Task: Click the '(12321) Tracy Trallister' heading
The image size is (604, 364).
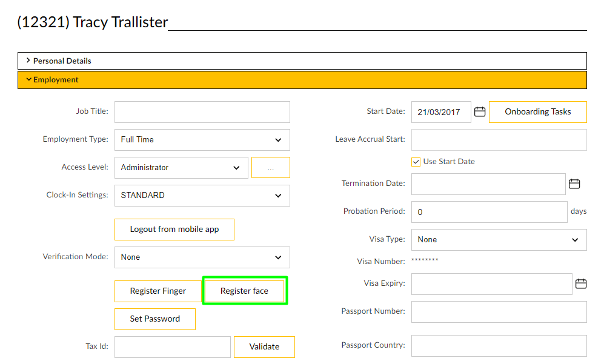Action: click(x=93, y=22)
